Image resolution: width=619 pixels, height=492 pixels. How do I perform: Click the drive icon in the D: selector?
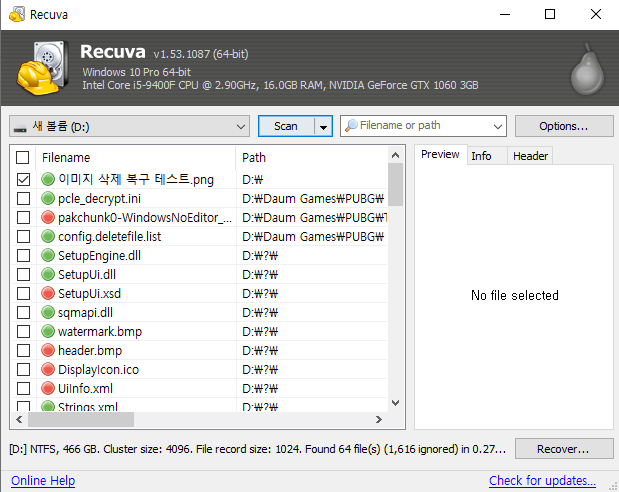tap(20, 128)
